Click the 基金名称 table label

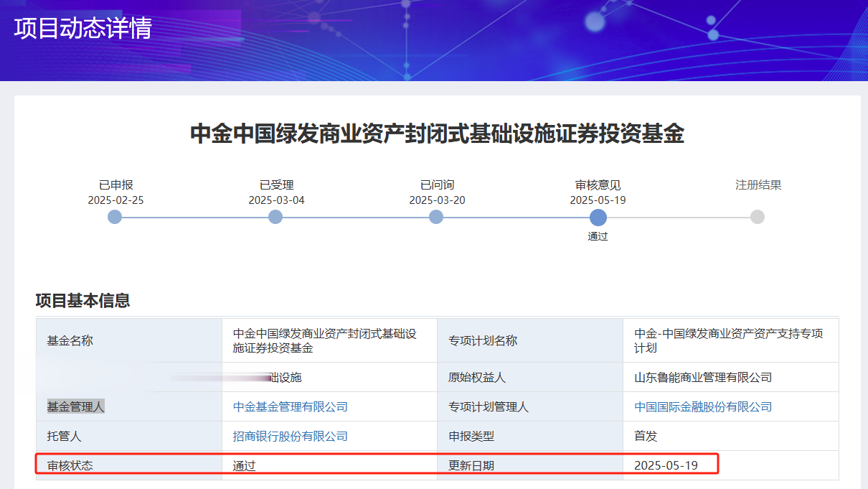70,341
